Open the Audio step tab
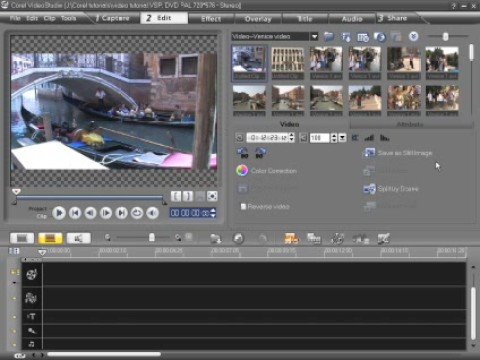 pyautogui.click(x=352, y=19)
